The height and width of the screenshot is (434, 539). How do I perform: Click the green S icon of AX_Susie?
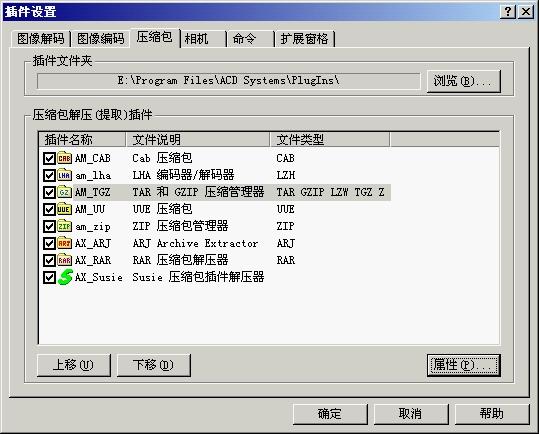(x=65, y=277)
